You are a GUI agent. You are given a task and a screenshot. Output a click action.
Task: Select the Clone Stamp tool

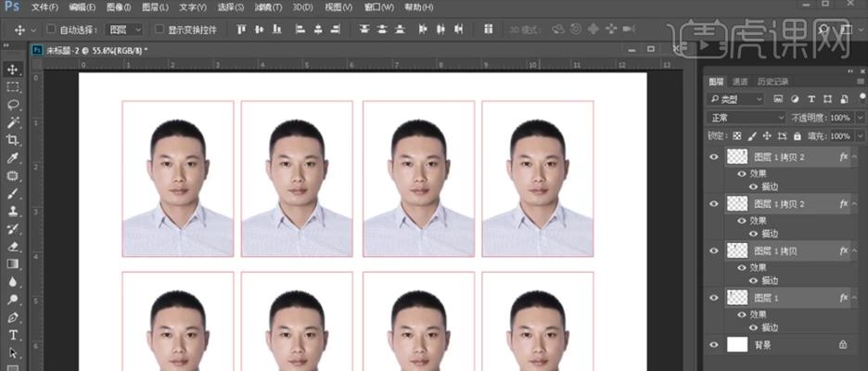click(13, 211)
